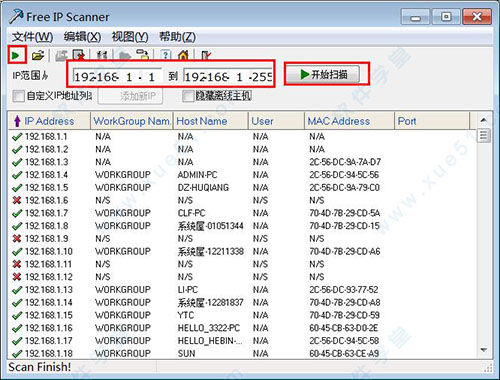Sort by the MAC Address column header
This screenshot has height=380, width=500.
(x=349, y=121)
